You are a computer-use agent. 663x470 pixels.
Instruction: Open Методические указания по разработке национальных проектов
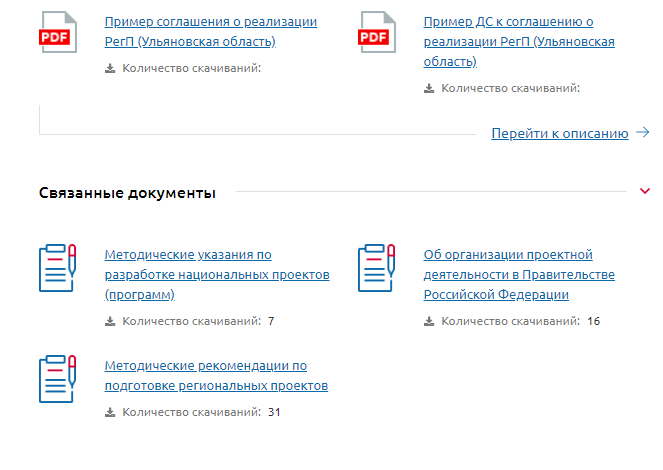(x=216, y=275)
